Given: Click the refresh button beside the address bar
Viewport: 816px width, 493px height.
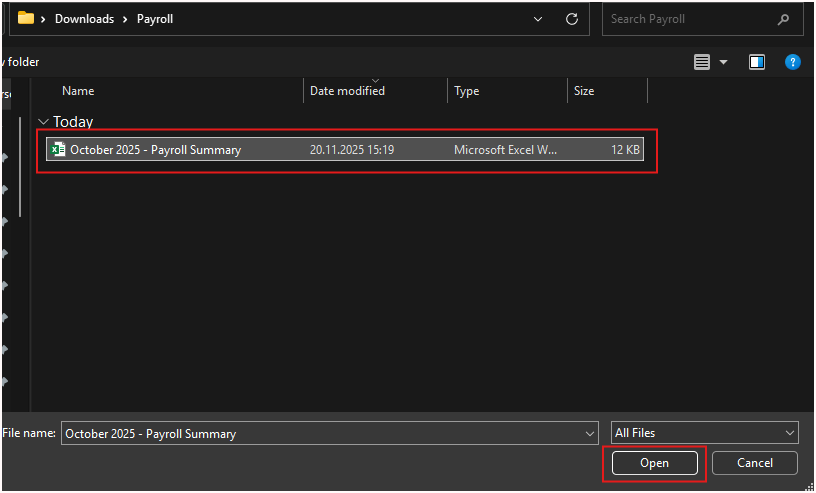Looking at the screenshot, I should tap(572, 19).
